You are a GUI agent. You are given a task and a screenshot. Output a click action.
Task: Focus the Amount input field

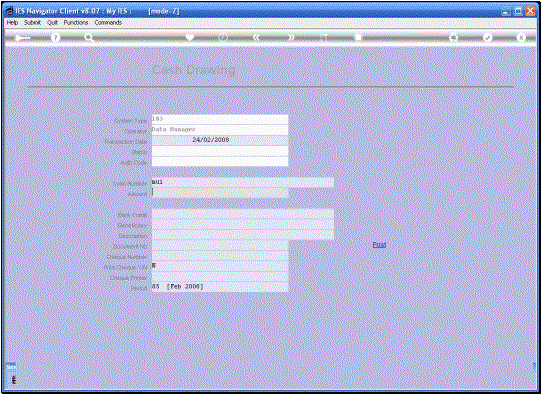coord(220,193)
